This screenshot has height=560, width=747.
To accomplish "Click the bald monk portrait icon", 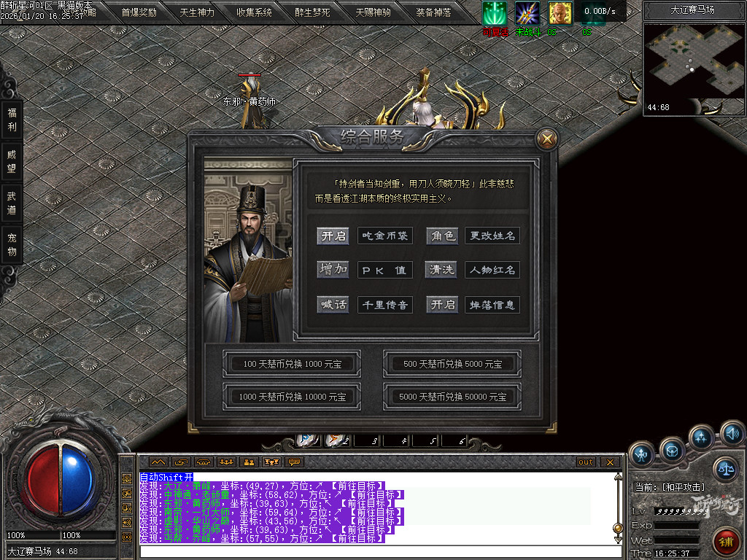I will (x=560, y=13).
